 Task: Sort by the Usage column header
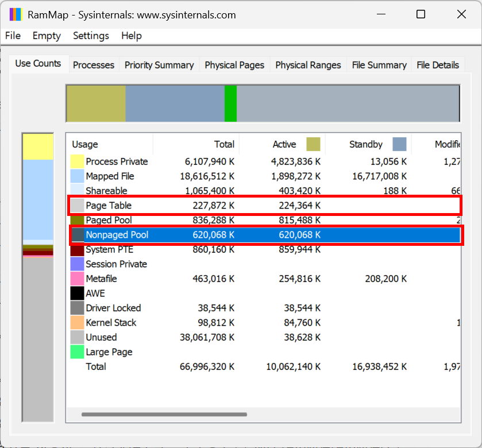pos(109,144)
